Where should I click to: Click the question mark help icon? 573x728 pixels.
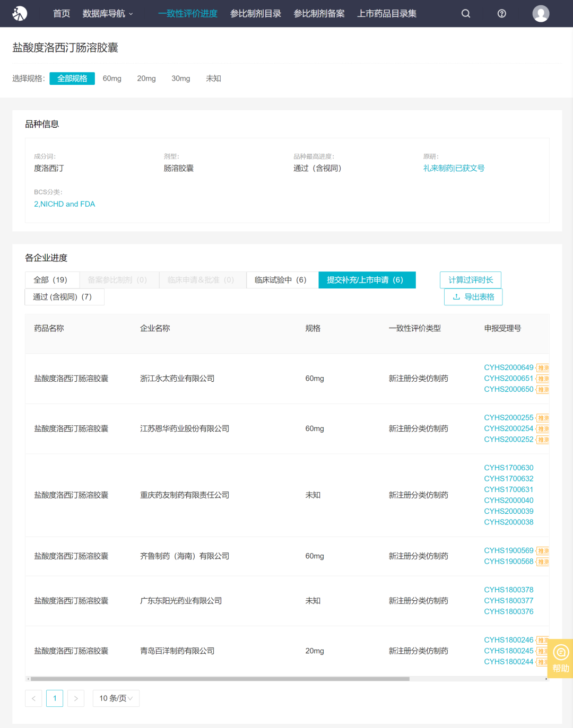502,13
